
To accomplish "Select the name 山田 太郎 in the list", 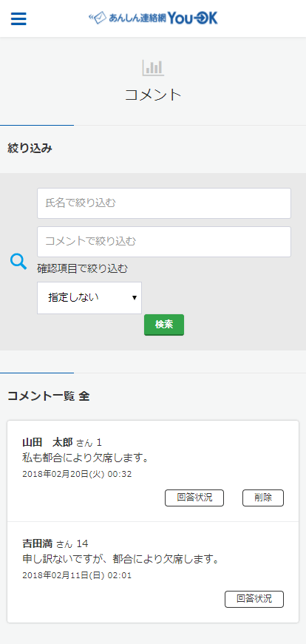I will 47,442.
